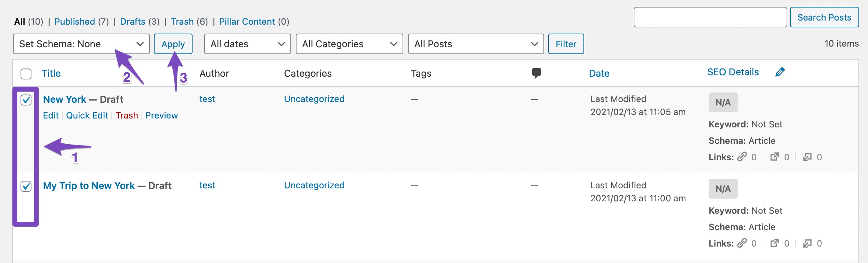Click external links icon in My Trip row
Screen dimensions: 868x263
pos(774,243)
